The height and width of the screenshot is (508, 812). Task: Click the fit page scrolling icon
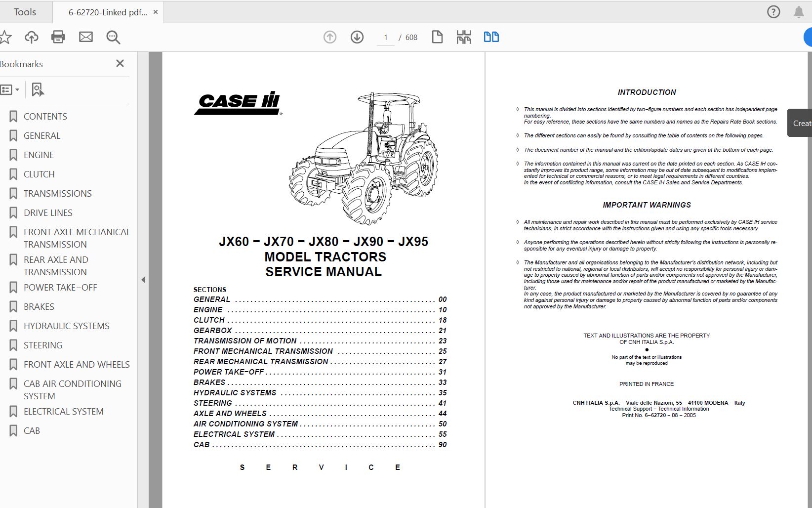pos(464,37)
